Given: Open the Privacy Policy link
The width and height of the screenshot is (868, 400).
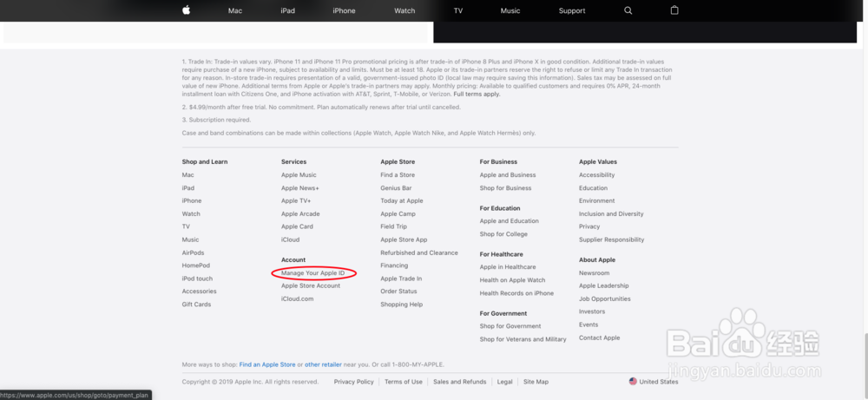Looking at the screenshot, I should point(354,382).
